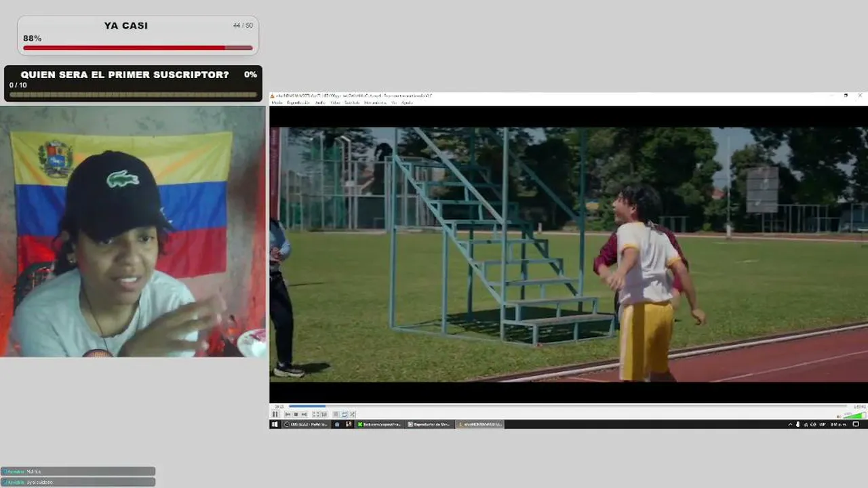Switch to the VLC taskbar button
Image resolution: width=868 pixels, height=488 pixels.
pos(480,424)
